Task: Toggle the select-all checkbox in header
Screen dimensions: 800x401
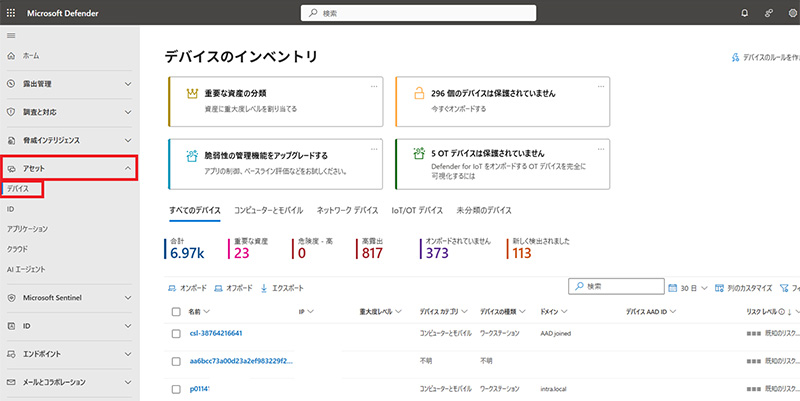Action: [x=176, y=312]
